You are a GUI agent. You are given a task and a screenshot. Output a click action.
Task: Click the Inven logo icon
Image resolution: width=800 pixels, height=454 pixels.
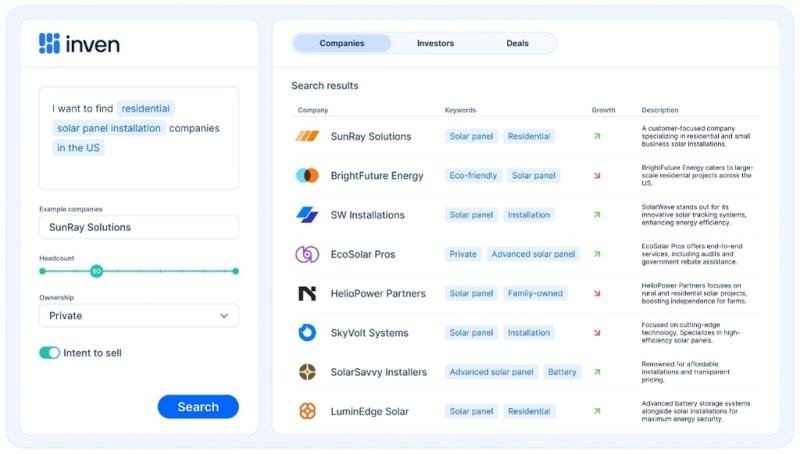pyautogui.click(x=49, y=43)
